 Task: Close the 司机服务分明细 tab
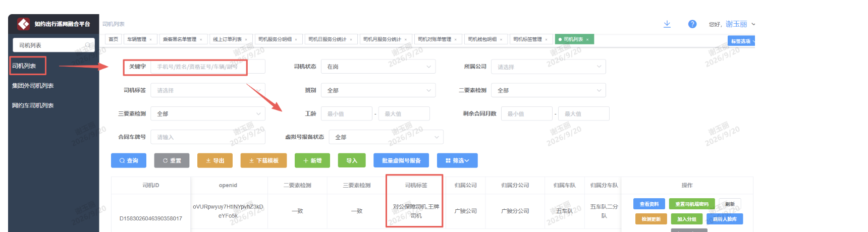pyautogui.click(x=296, y=39)
